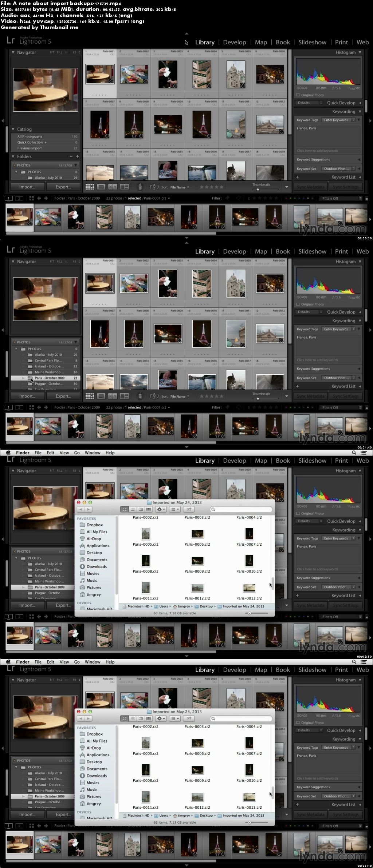This screenshot has width=373, height=868.
Task: Click the Folders panel plus icon, first frame
Action: point(78,156)
